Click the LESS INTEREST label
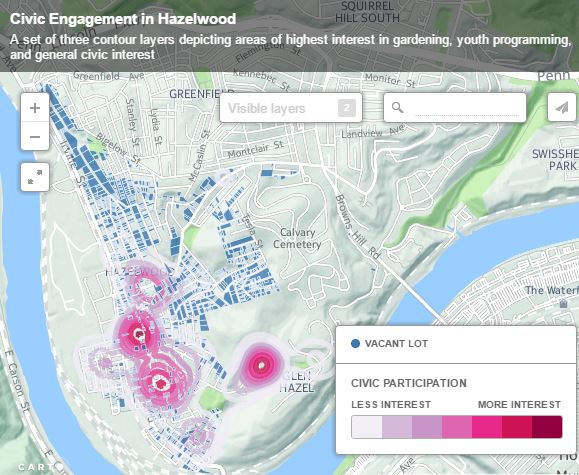 point(391,405)
